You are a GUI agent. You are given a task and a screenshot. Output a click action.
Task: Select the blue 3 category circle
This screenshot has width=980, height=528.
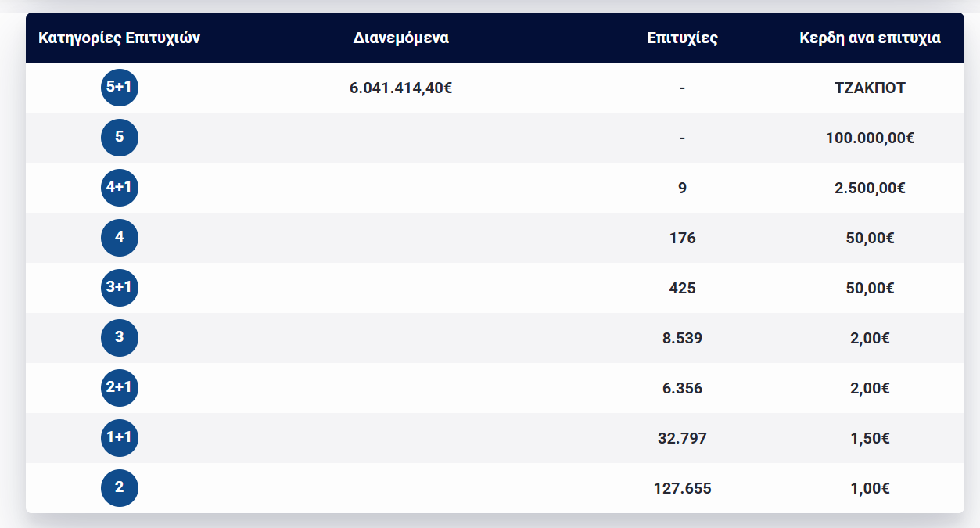click(x=120, y=338)
